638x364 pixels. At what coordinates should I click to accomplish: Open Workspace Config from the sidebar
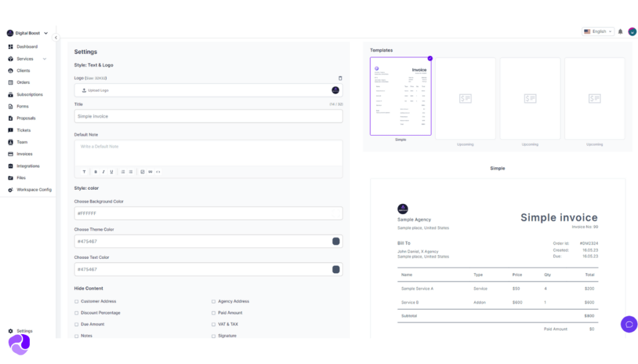[x=34, y=190]
